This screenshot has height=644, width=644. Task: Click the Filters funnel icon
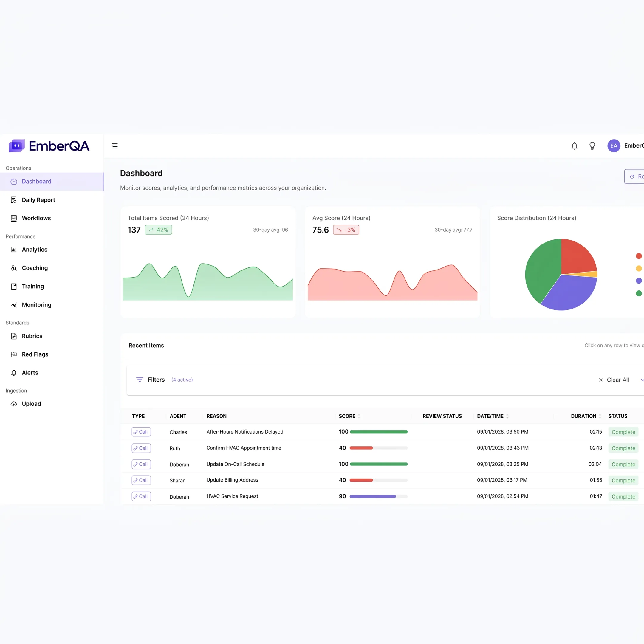pos(140,380)
